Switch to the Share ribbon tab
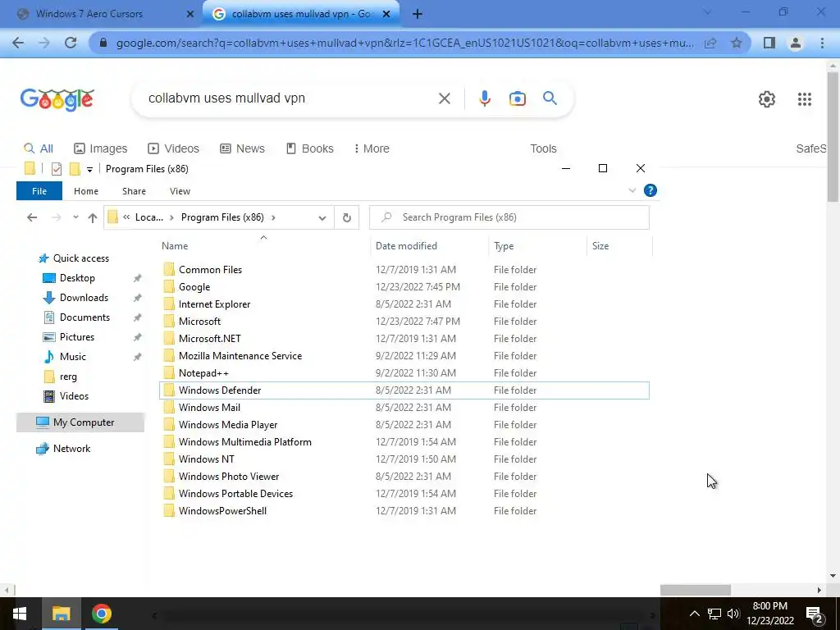 pos(134,190)
